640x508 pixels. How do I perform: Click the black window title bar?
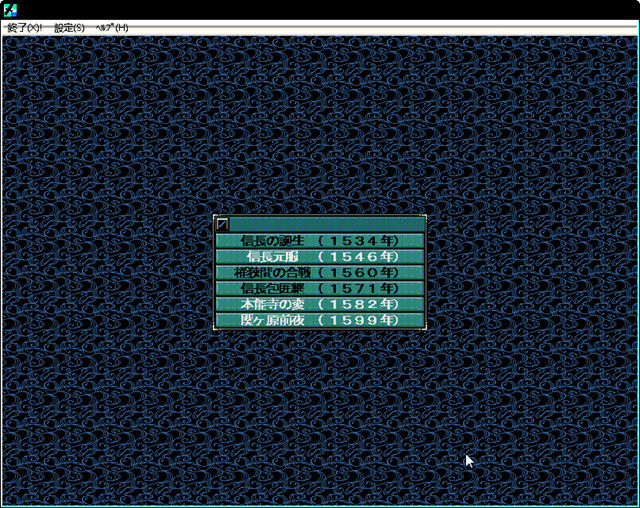click(320, 10)
